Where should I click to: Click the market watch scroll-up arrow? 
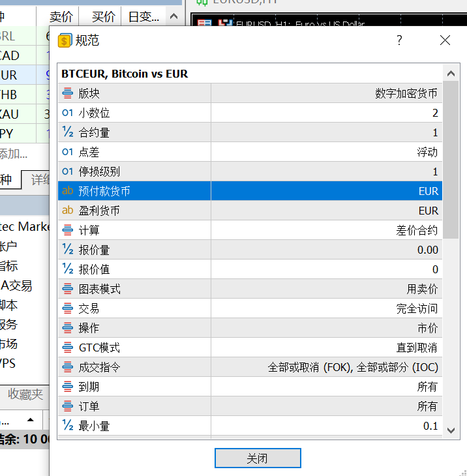(173, 16)
